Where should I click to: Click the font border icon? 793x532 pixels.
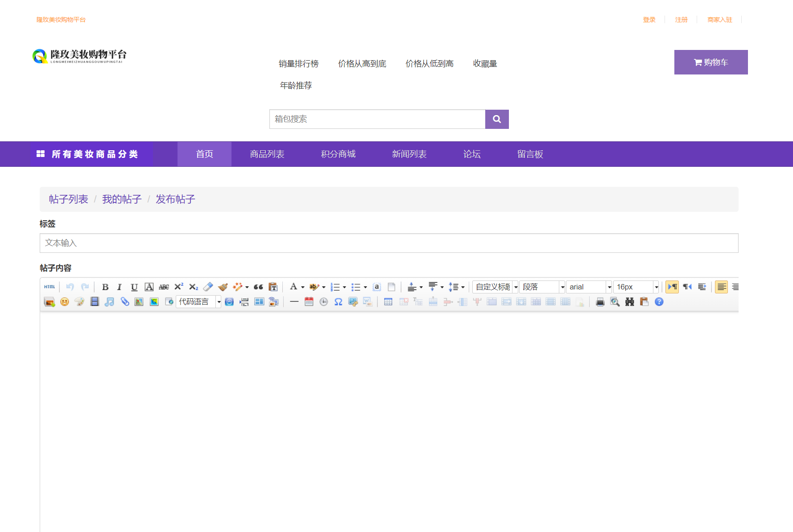pos(149,287)
